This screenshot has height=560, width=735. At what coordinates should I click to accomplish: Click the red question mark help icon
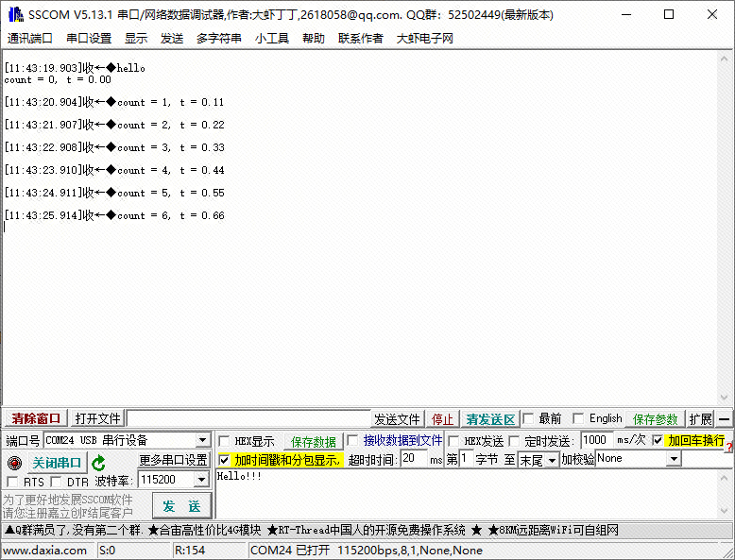point(728,448)
